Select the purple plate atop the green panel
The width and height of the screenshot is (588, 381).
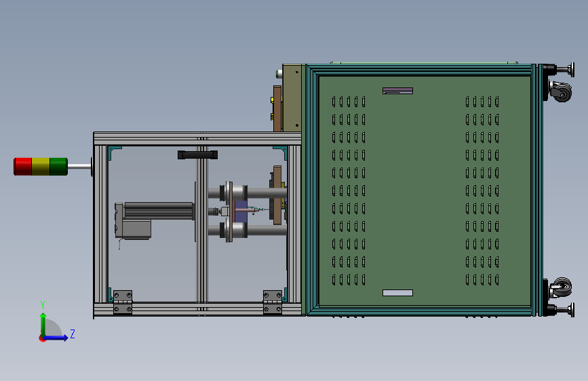click(397, 91)
